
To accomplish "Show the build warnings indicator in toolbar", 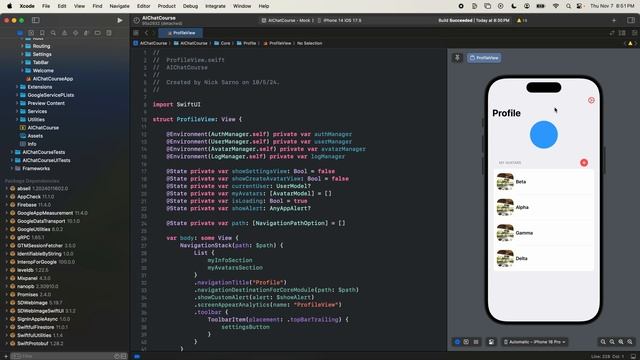I will coord(522,20).
